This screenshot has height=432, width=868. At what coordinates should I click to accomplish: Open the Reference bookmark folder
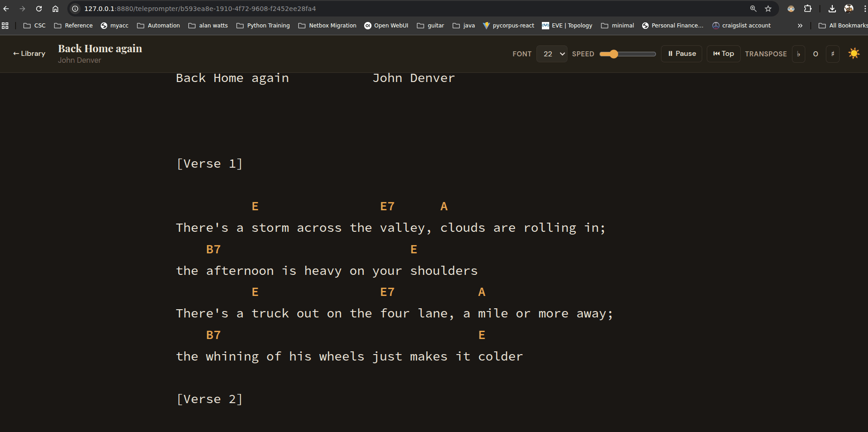[73, 26]
